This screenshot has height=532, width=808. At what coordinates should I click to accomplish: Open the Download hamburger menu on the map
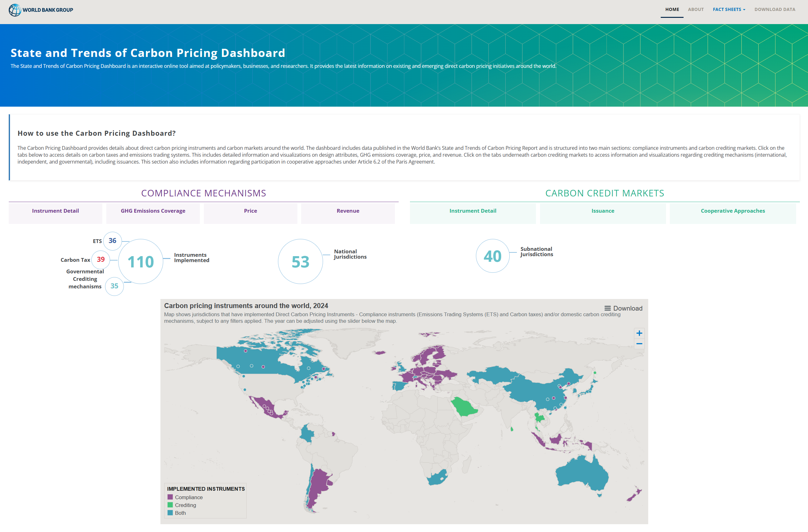pyautogui.click(x=623, y=308)
